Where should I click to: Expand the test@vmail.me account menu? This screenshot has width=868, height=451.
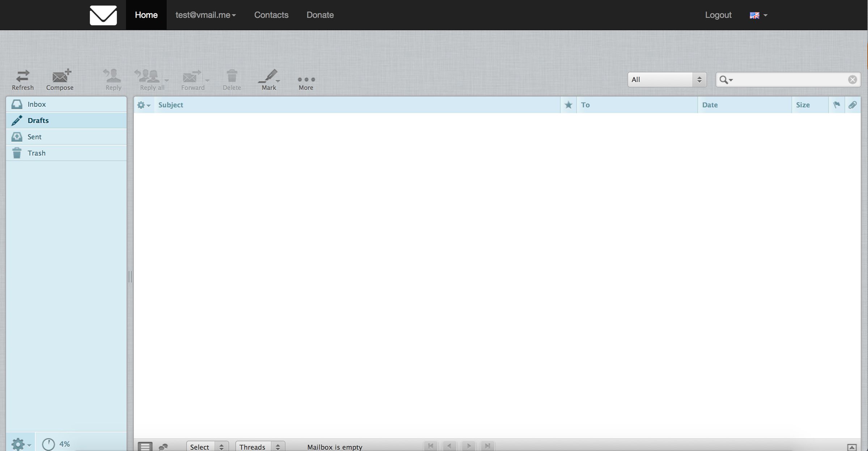pos(205,15)
